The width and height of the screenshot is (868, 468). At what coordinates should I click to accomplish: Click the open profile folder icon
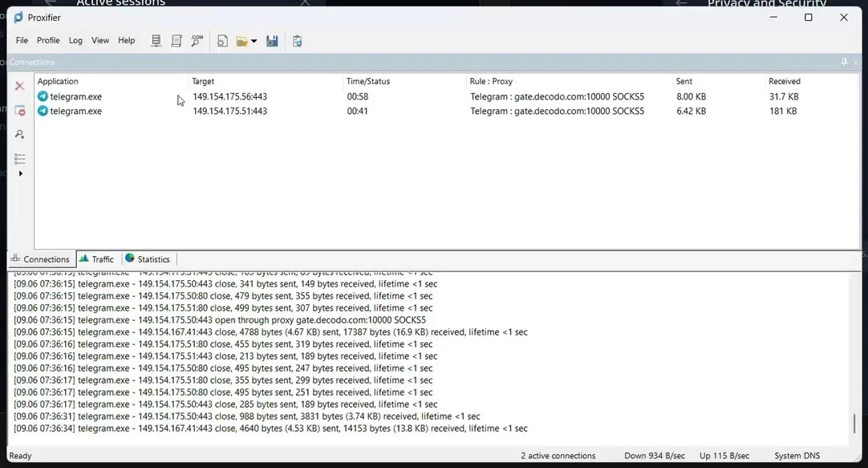click(242, 41)
